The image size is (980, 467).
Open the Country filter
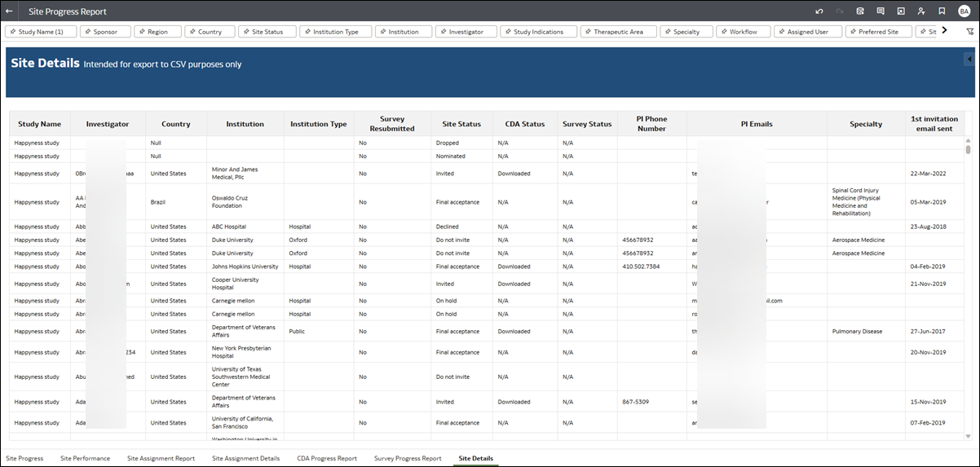(x=210, y=32)
